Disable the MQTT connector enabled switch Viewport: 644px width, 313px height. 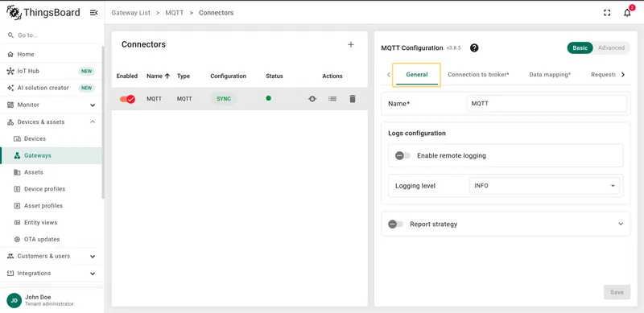127,99
